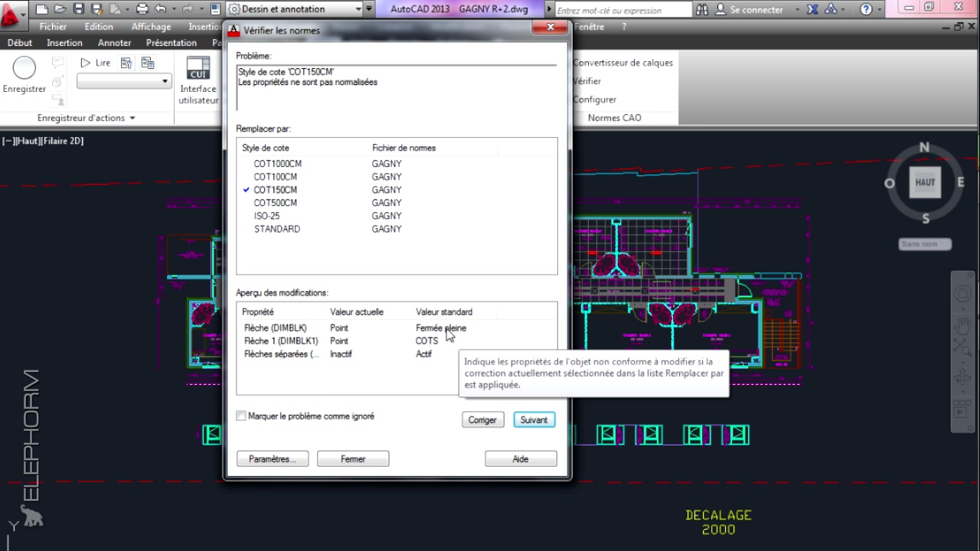This screenshot has height=551, width=980.
Task: Click the New drawing icon
Action: [42, 10]
